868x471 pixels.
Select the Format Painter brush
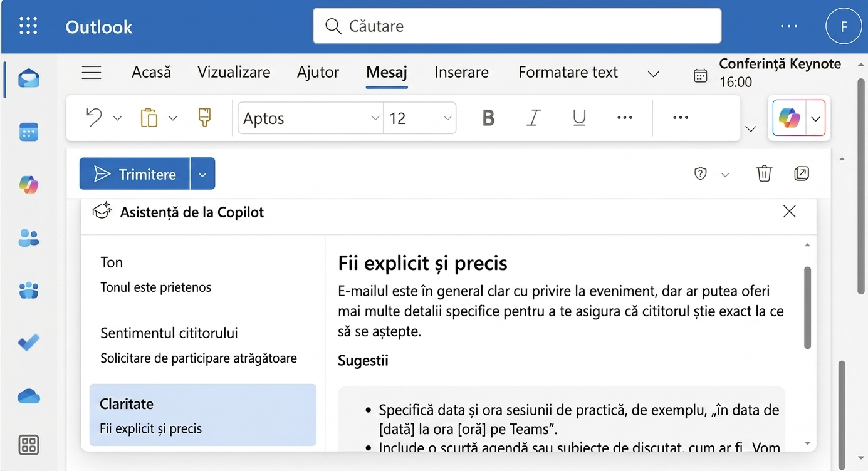[204, 117]
